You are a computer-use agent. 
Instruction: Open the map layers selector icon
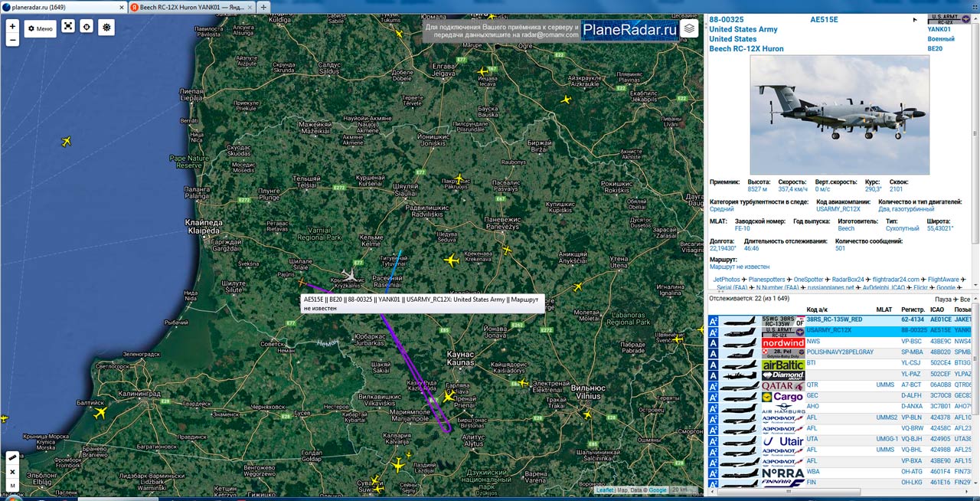(x=690, y=28)
